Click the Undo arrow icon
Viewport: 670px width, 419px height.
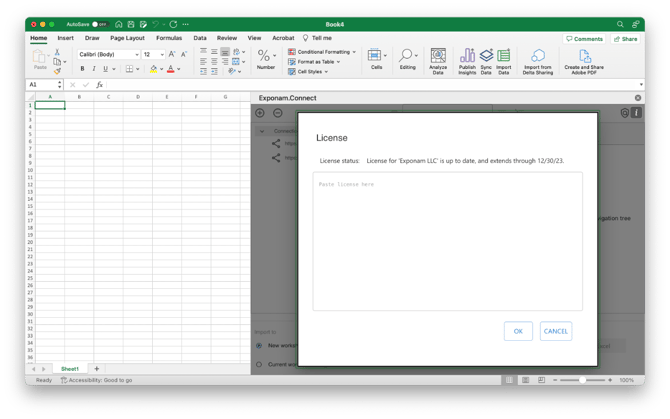(156, 24)
